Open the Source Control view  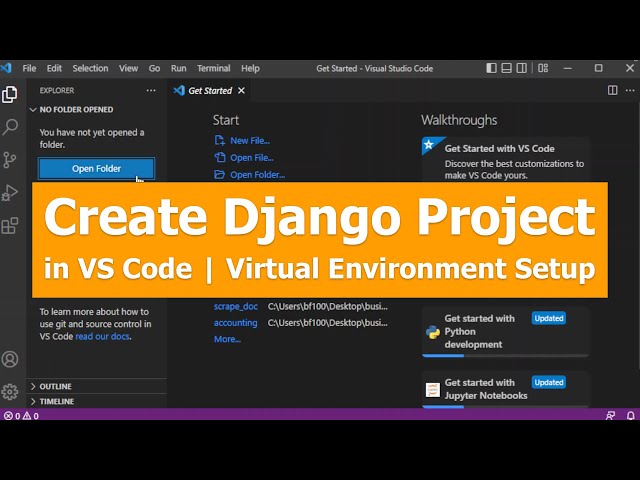point(10,160)
